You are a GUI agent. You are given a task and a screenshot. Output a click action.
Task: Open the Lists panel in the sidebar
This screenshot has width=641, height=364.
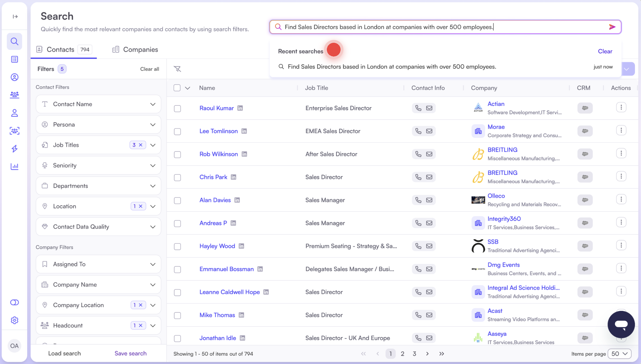click(x=15, y=59)
